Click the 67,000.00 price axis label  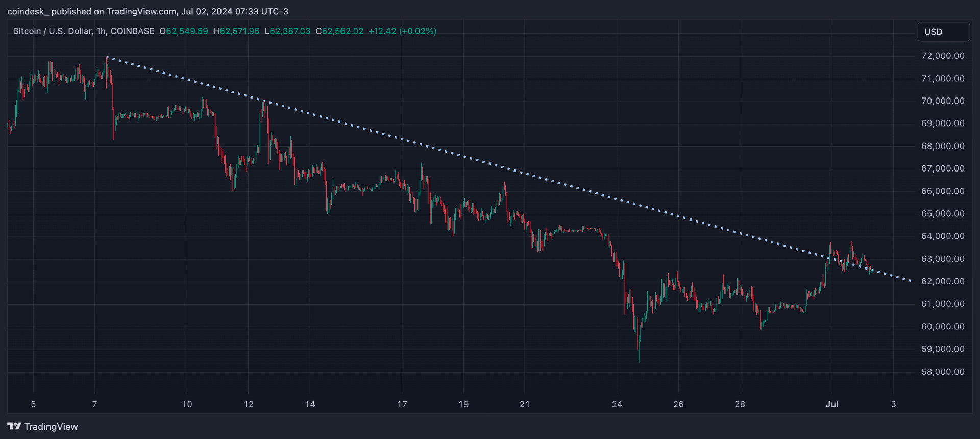[943, 168]
